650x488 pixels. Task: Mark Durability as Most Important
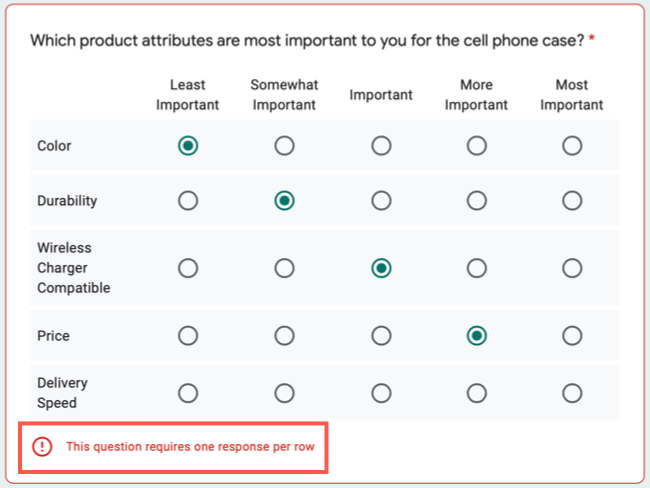tap(572, 201)
